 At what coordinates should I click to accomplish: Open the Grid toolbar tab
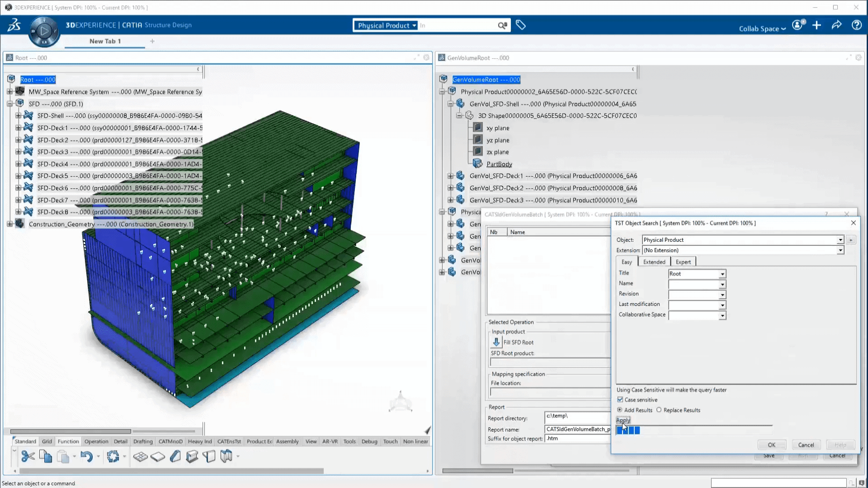pos(47,441)
